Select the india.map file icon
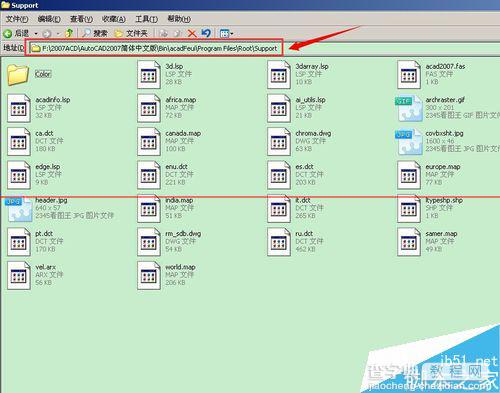This screenshot has height=393, width=500. pyautogui.click(x=149, y=209)
